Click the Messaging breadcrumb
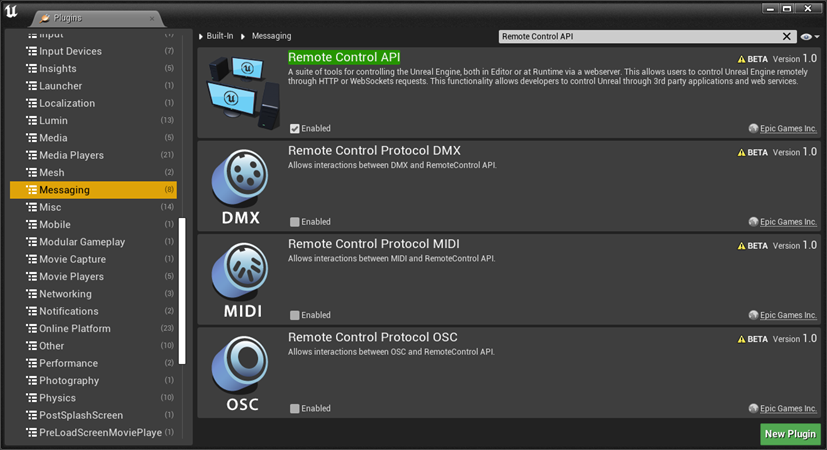827x450 pixels. click(271, 36)
